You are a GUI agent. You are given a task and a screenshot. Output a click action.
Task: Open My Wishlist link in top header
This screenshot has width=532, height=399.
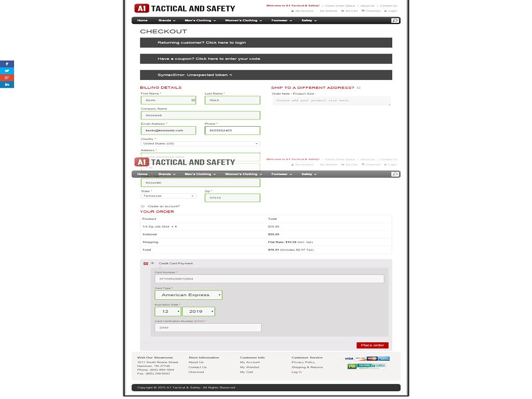[328, 11]
